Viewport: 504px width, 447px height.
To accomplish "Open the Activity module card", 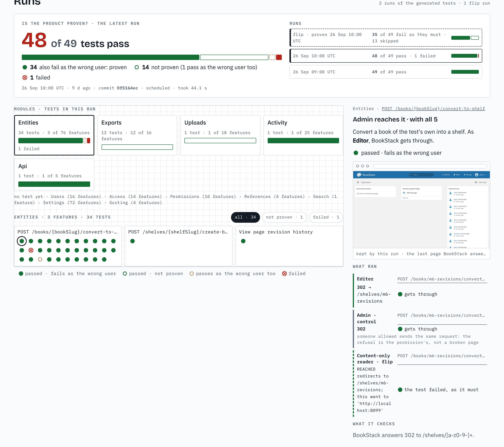I will coord(303,135).
